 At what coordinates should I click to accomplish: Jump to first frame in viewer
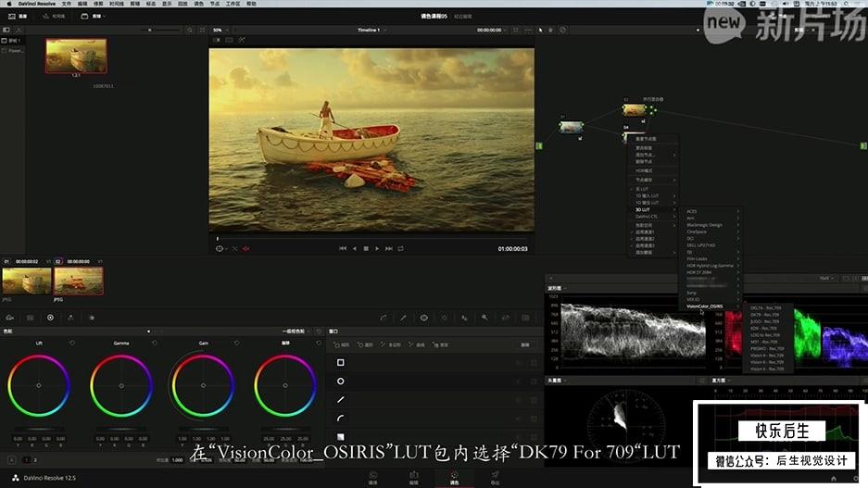343,249
